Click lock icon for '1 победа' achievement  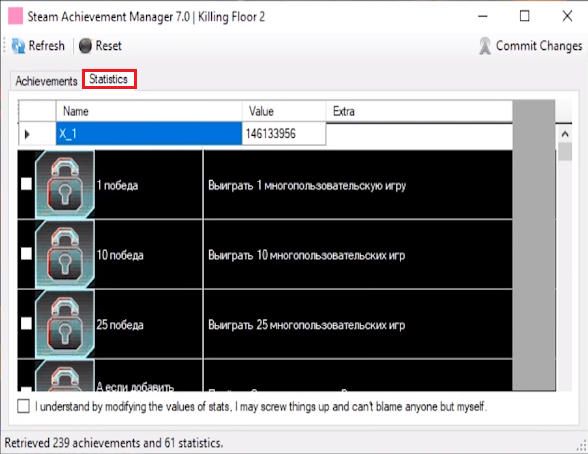tap(64, 184)
